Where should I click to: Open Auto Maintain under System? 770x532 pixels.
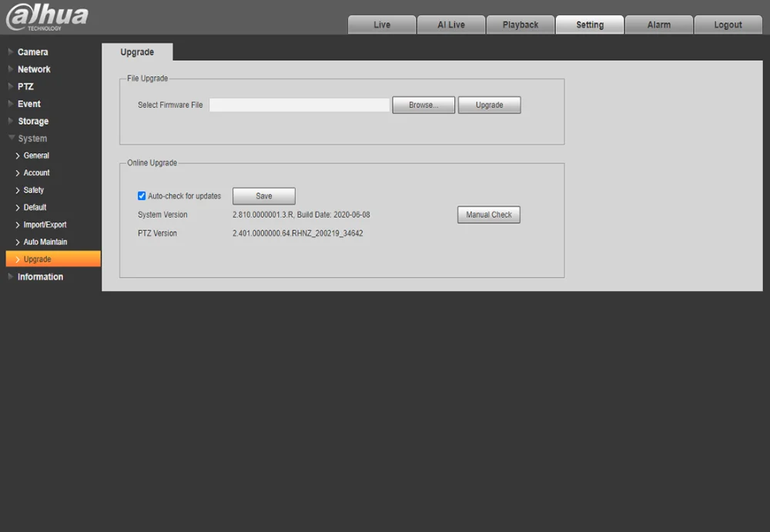point(45,242)
